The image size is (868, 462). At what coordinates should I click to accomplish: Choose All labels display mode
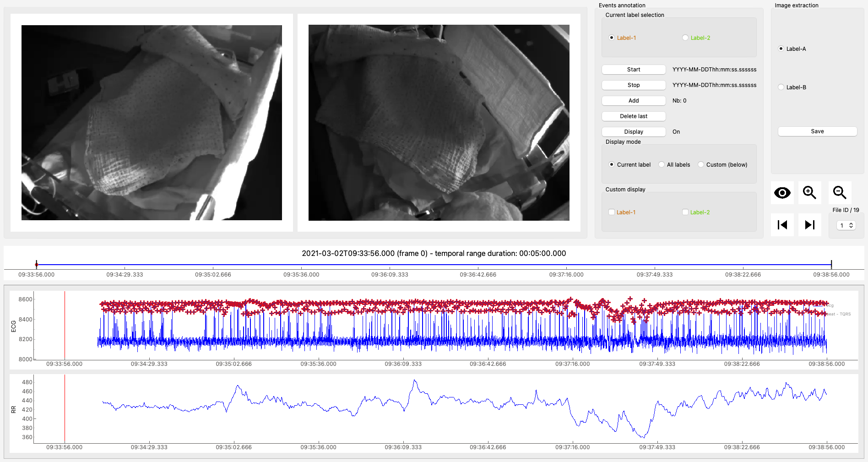(662, 165)
